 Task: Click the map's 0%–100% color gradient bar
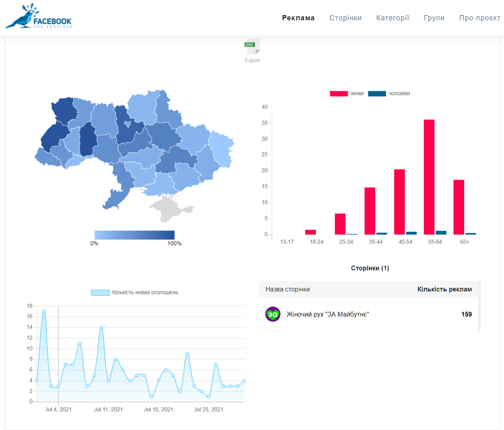point(134,235)
